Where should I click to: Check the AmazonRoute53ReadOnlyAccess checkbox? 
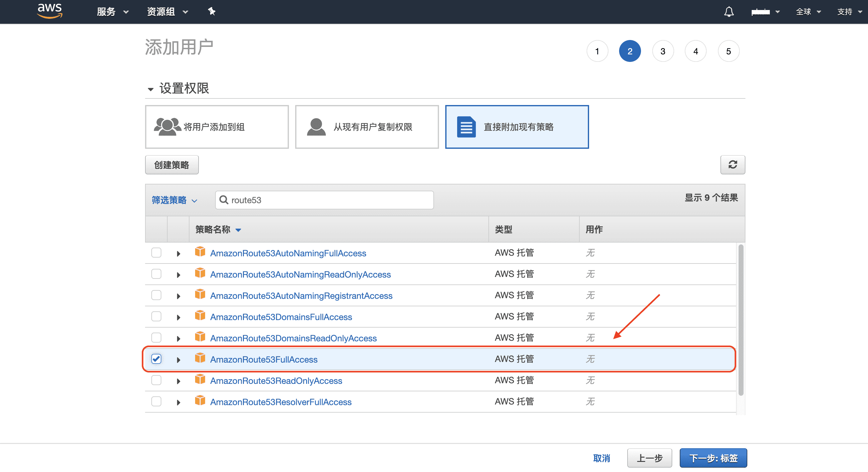pos(156,380)
